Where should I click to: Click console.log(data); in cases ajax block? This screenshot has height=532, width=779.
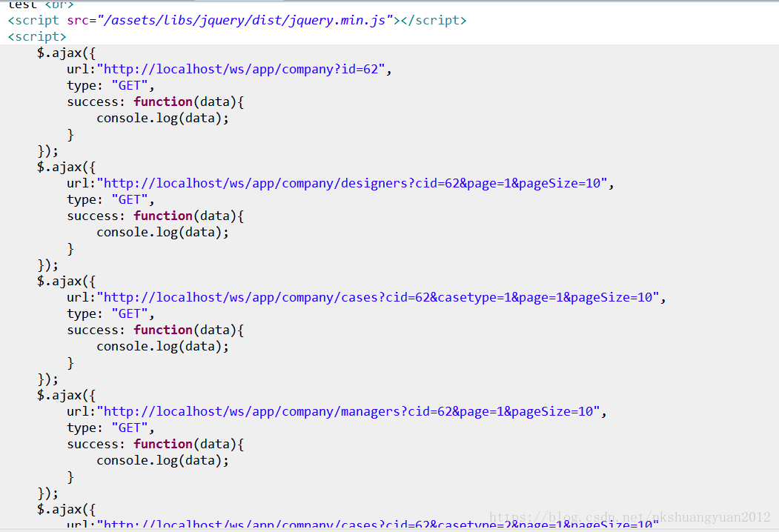click(163, 347)
